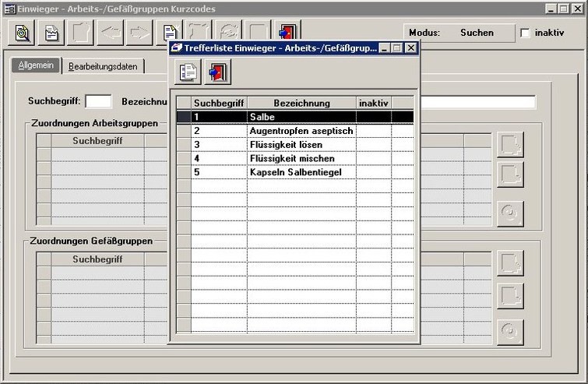Click Suchbegriff cell with value 2
Viewport: 588px width, 384px height.
tap(219, 131)
